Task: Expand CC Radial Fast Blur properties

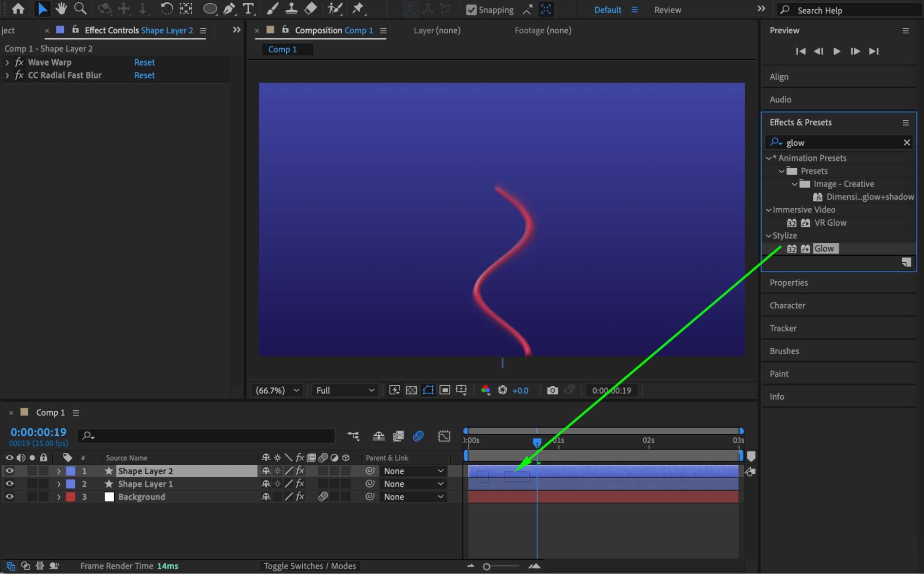Action: point(7,75)
